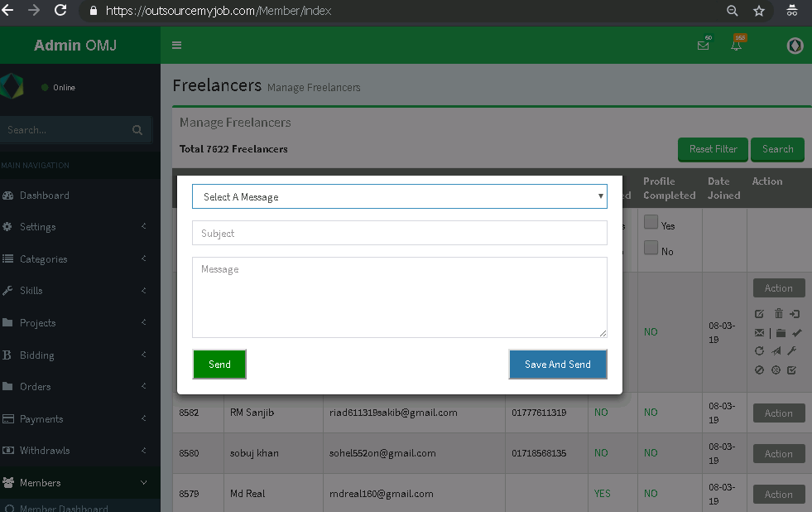Open the Select A Message dropdown

[399, 196]
